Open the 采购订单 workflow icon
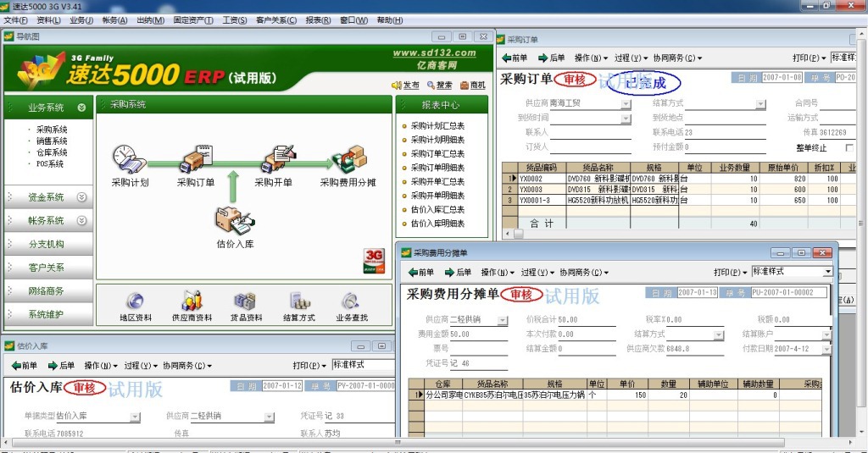This screenshot has width=868, height=453. pyautogui.click(x=196, y=159)
